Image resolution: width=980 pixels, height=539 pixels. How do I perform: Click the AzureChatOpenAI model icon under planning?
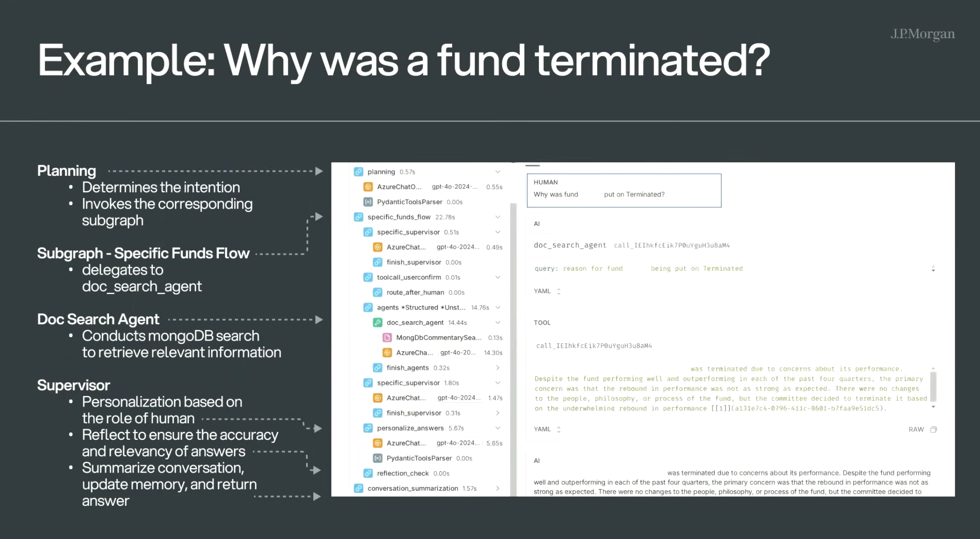368,187
